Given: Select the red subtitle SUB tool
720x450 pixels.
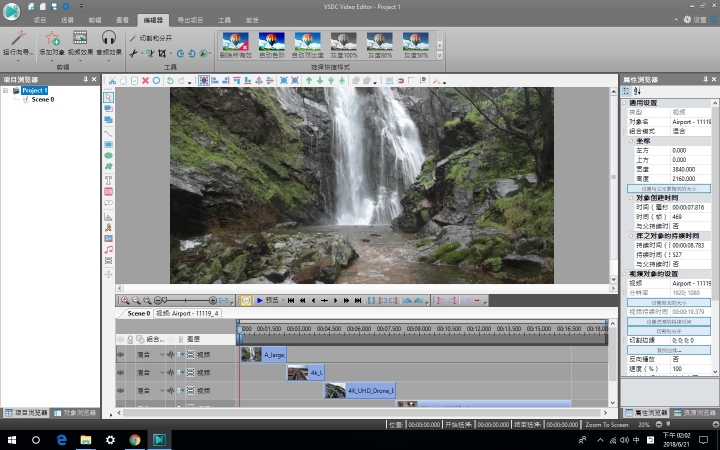Looking at the screenshot, I should pos(108,191).
